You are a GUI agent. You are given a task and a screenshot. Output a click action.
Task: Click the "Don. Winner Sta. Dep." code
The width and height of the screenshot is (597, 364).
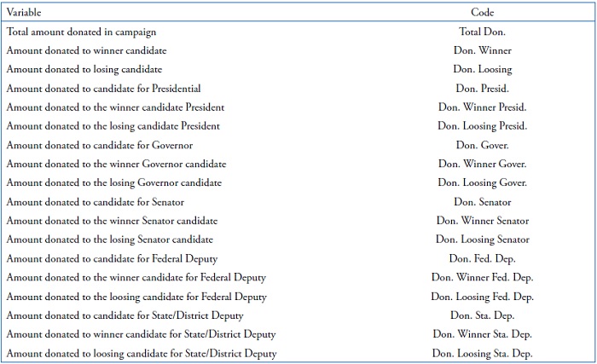click(x=482, y=334)
